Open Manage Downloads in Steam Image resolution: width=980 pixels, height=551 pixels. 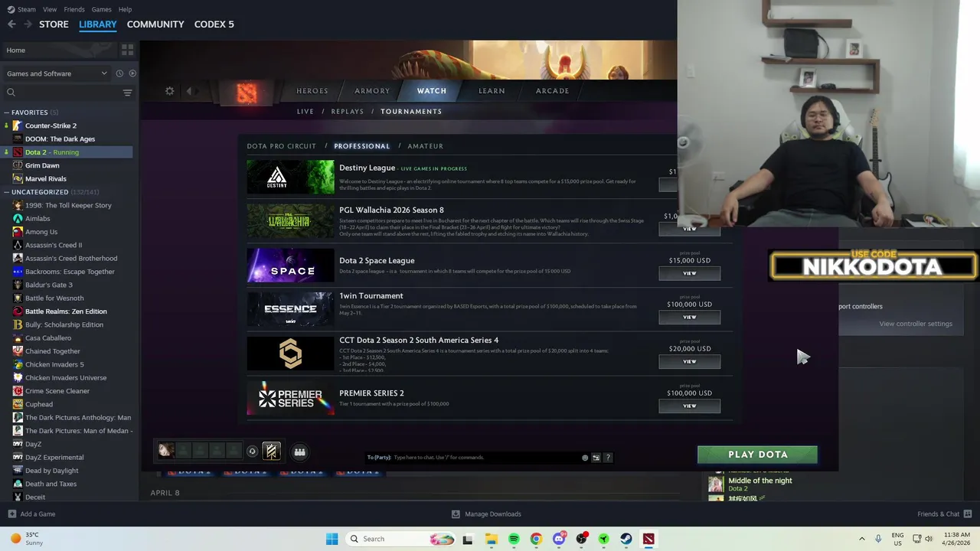[x=486, y=514]
